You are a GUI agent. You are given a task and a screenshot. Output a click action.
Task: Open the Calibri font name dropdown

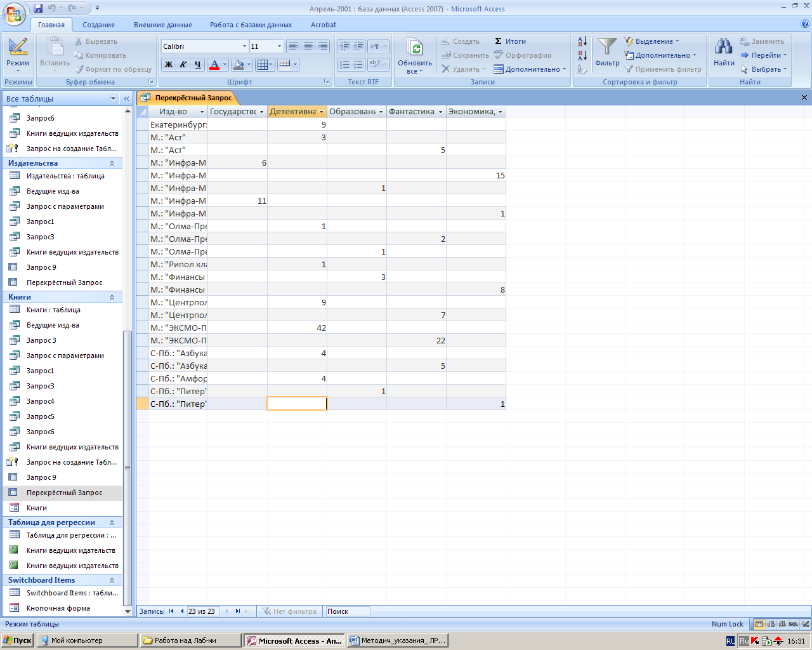[x=244, y=46]
